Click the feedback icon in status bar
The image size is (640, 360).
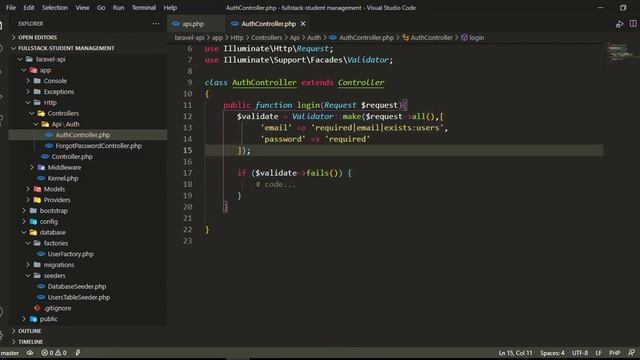click(631, 353)
